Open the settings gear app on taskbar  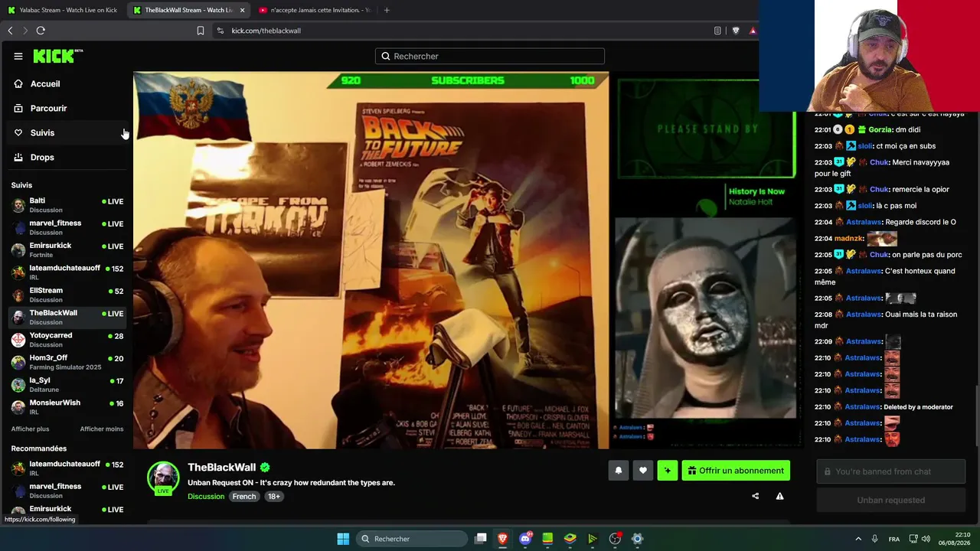[637, 539]
